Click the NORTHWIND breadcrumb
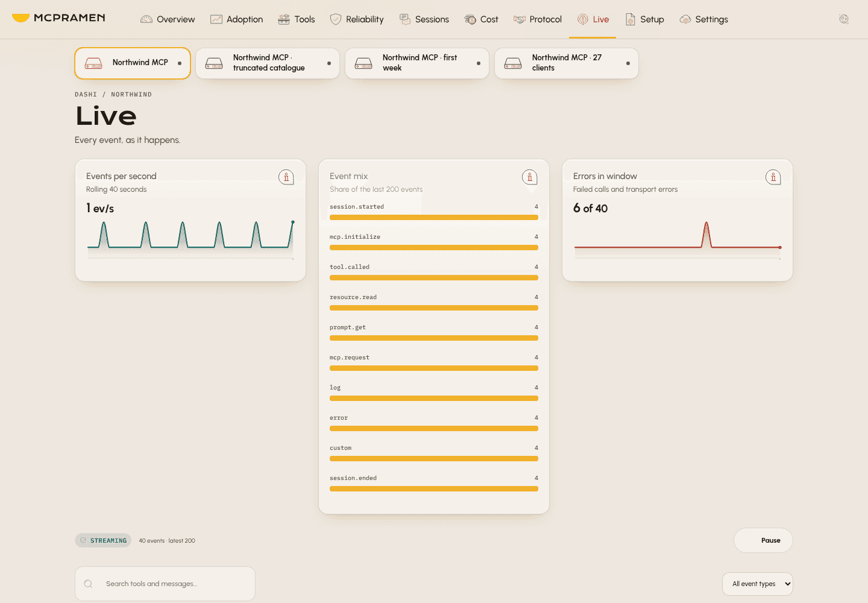The width and height of the screenshot is (868, 603). pos(131,95)
